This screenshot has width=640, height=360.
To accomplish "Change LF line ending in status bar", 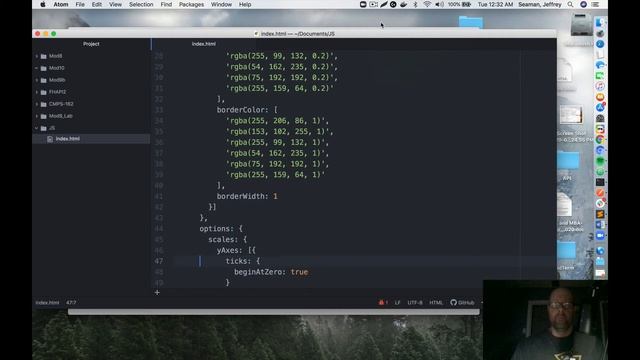I will pyautogui.click(x=398, y=302).
